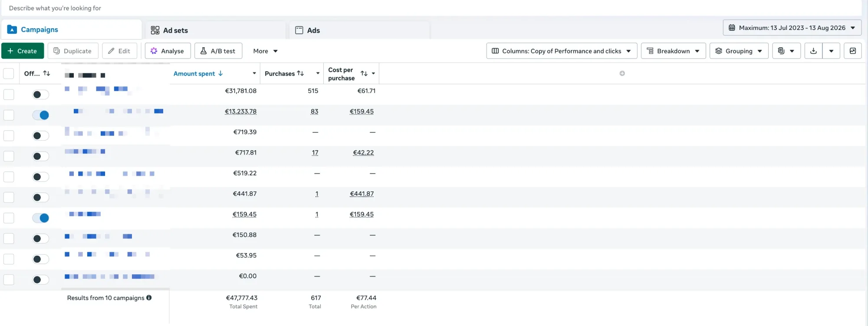Open the More dropdown menu
868x326 pixels.
265,51
